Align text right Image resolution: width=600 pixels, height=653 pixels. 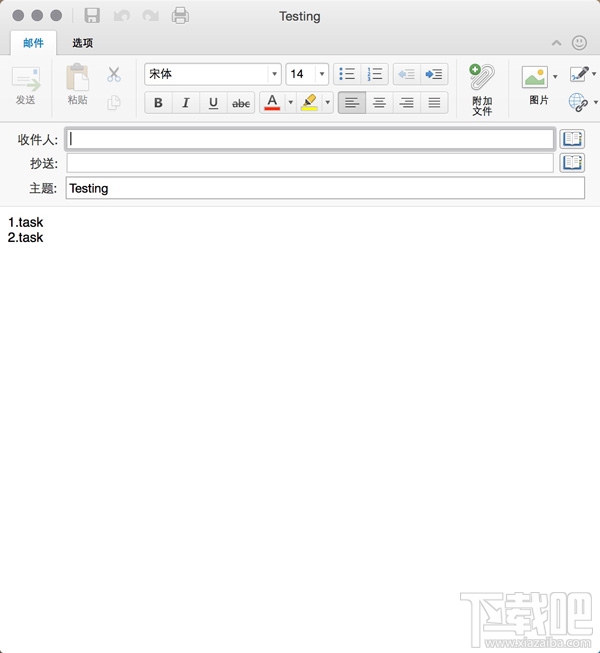pyautogui.click(x=407, y=102)
